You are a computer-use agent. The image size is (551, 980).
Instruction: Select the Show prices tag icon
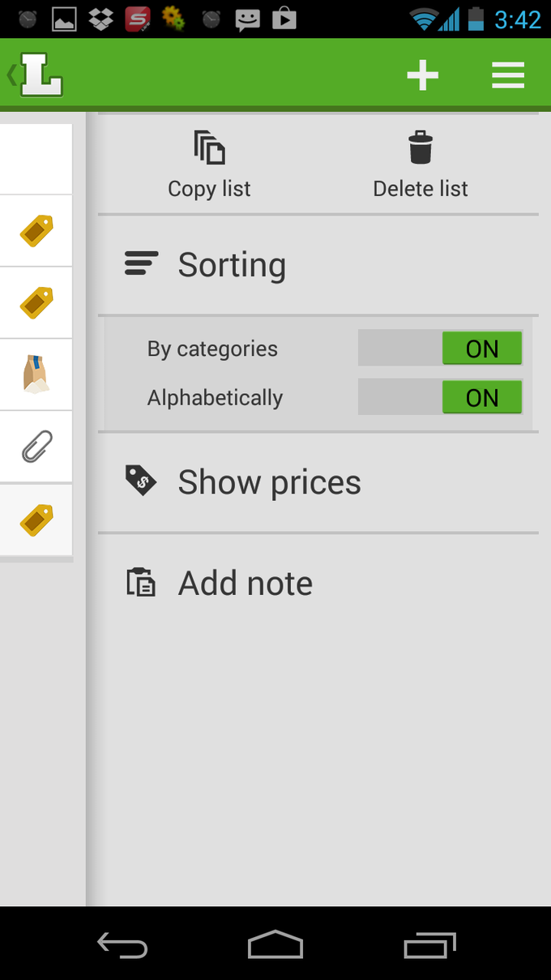point(141,481)
